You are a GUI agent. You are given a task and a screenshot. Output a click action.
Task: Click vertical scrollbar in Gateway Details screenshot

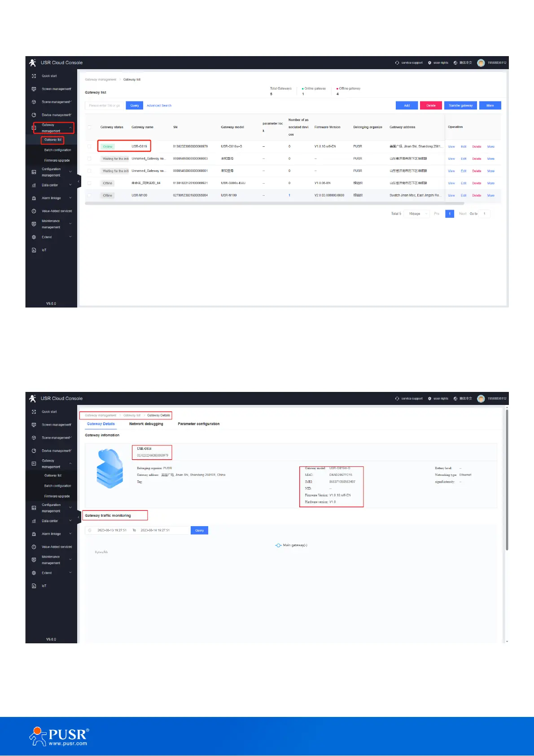(507, 479)
